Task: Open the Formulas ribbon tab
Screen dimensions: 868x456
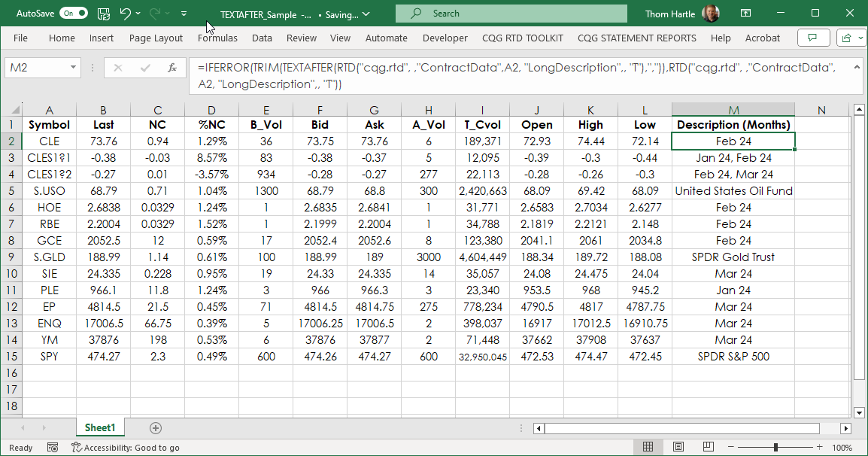Action: click(x=217, y=38)
